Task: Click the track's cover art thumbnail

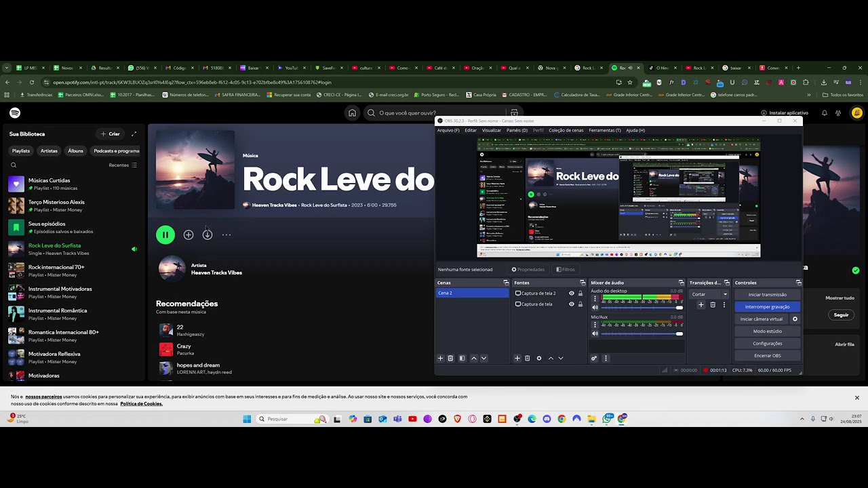Action: point(195,170)
